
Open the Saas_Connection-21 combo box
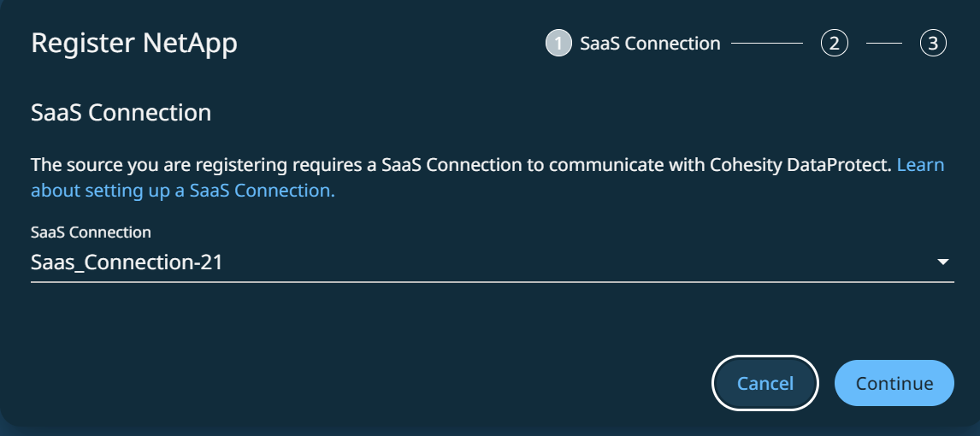click(492, 262)
